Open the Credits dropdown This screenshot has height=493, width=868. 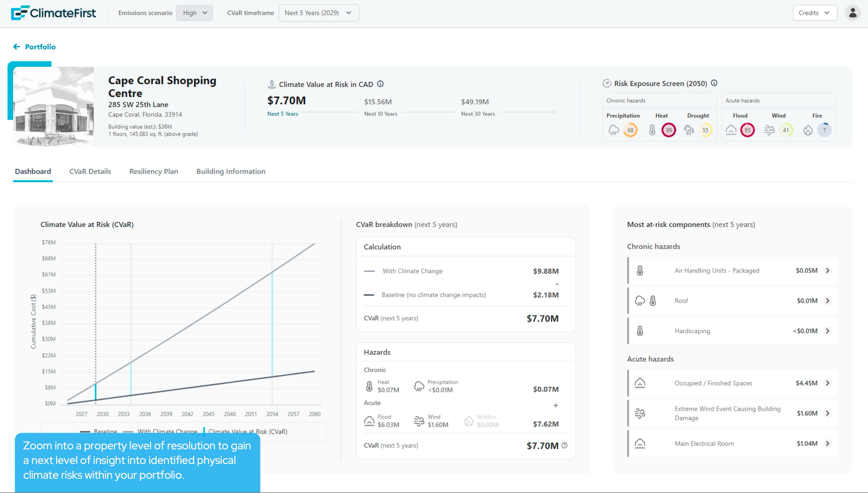[815, 13]
